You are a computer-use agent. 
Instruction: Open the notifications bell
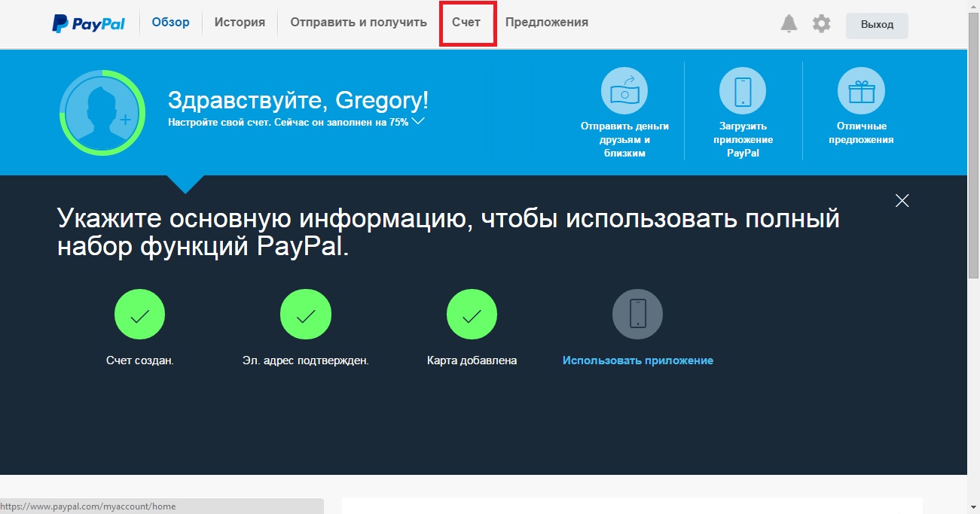(x=789, y=24)
